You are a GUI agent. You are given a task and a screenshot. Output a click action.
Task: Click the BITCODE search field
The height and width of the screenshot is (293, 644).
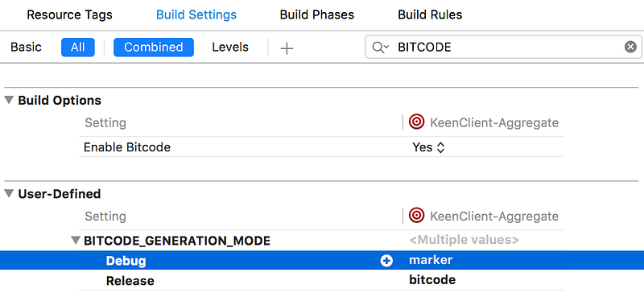pos(503,47)
